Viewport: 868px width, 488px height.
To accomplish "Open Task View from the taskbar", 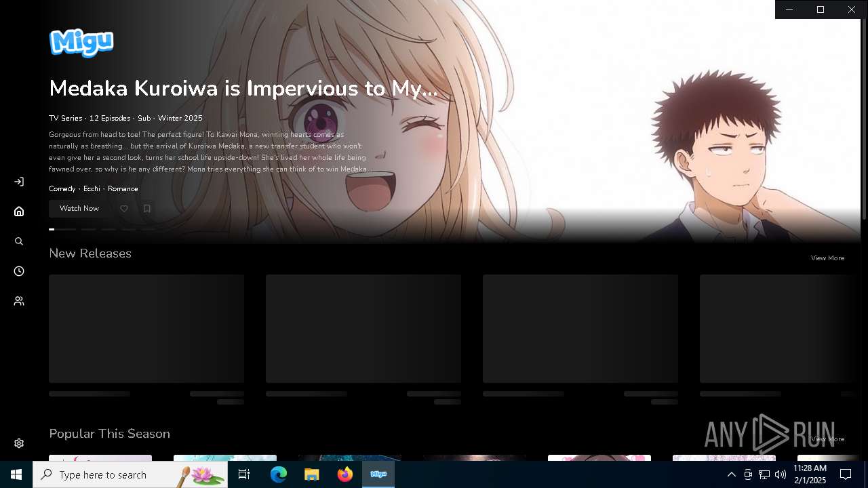I will (x=244, y=474).
